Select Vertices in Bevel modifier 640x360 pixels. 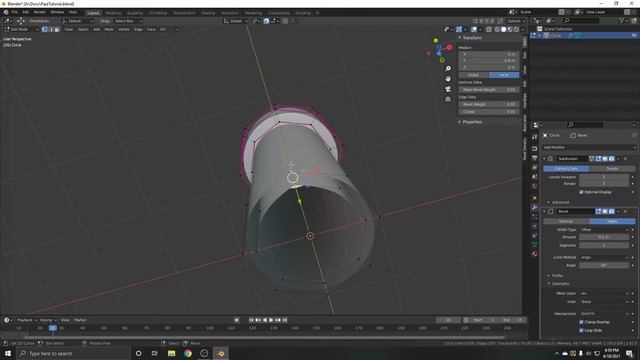point(566,221)
